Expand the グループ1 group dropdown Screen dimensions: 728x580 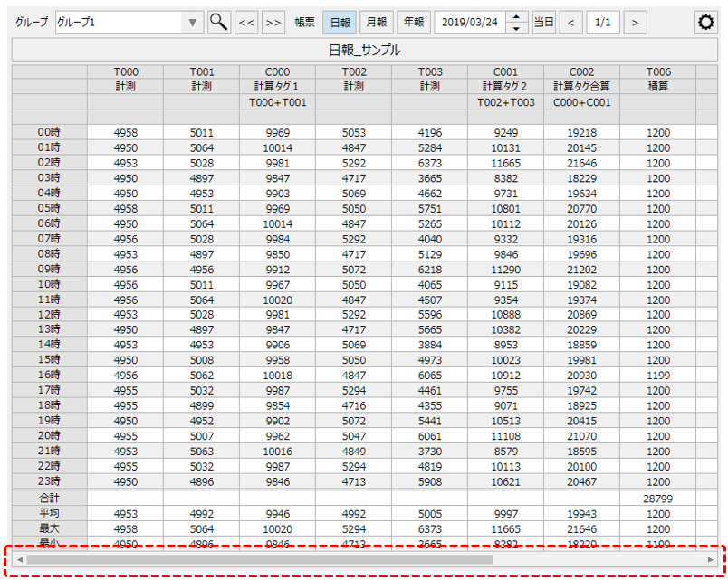point(192,23)
